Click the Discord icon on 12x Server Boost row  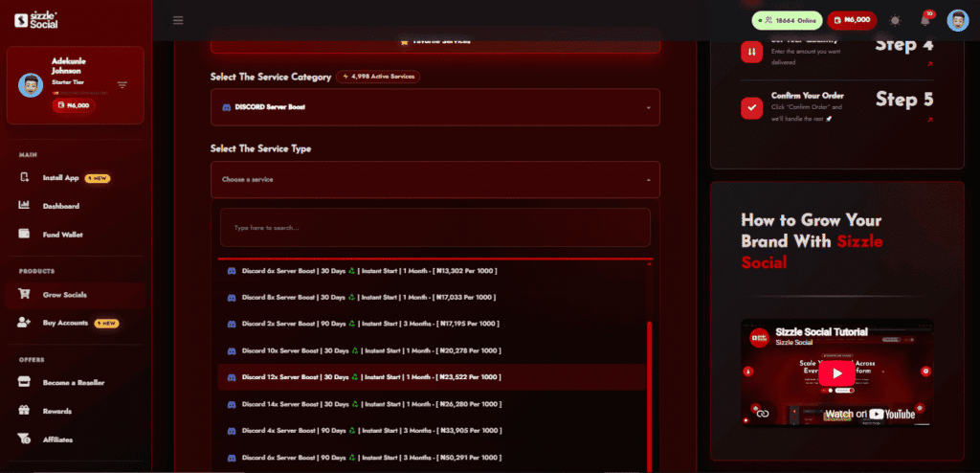[232, 377]
